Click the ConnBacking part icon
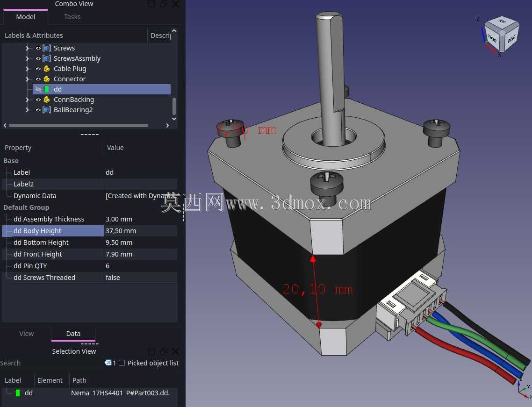The height and width of the screenshot is (407, 532). click(47, 100)
